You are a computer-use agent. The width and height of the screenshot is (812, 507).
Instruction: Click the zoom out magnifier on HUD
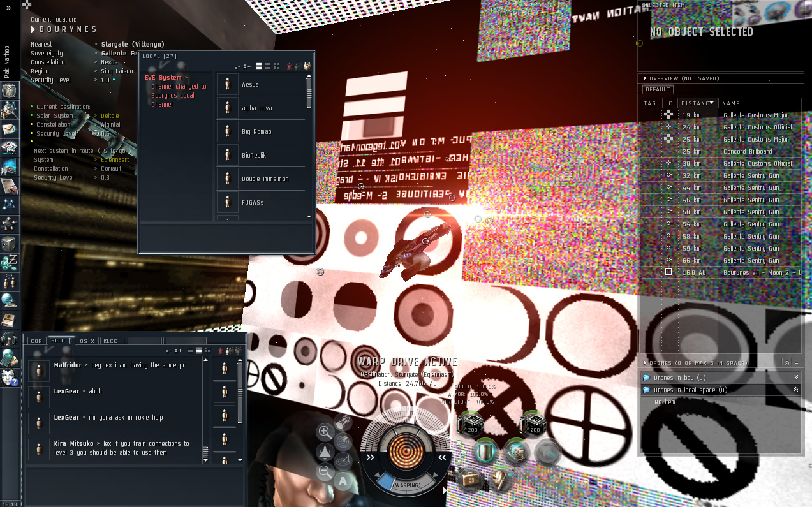pos(324,473)
